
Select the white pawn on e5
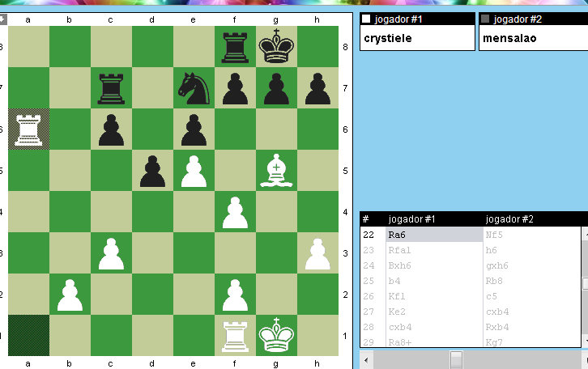[x=194, y=172]
